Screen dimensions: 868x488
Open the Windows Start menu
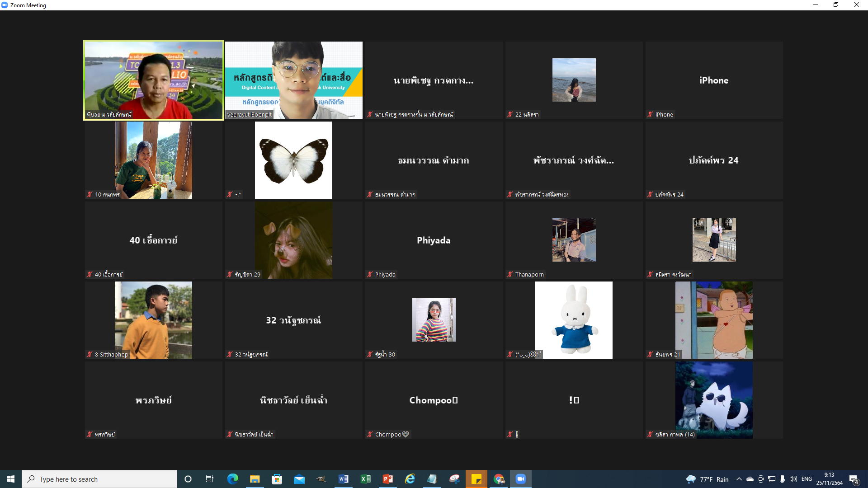[x=11, y=479]
